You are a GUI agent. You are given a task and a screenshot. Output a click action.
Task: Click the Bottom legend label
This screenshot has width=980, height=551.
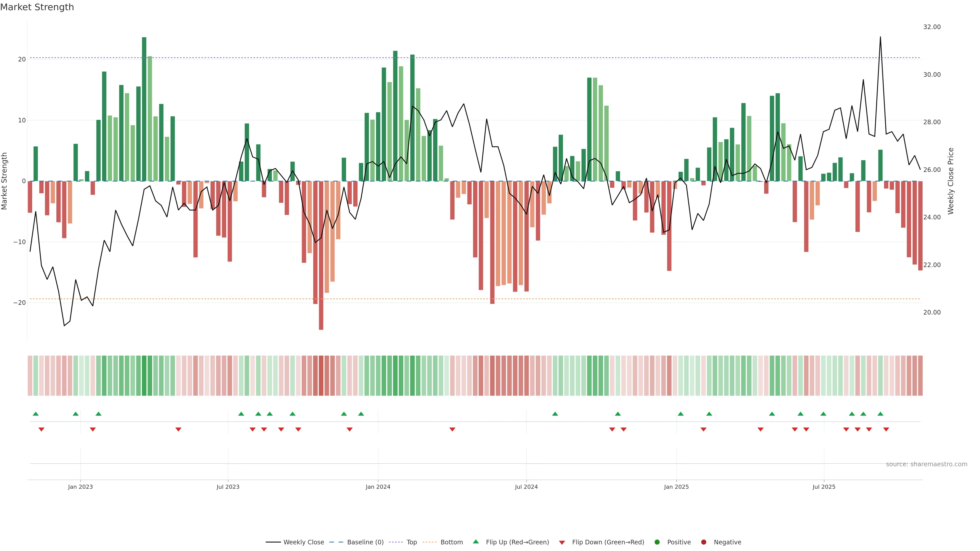(451, 542)
